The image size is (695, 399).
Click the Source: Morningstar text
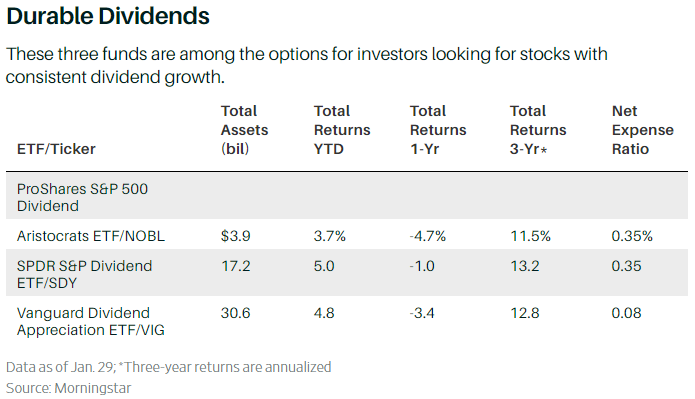click(69, 388)
